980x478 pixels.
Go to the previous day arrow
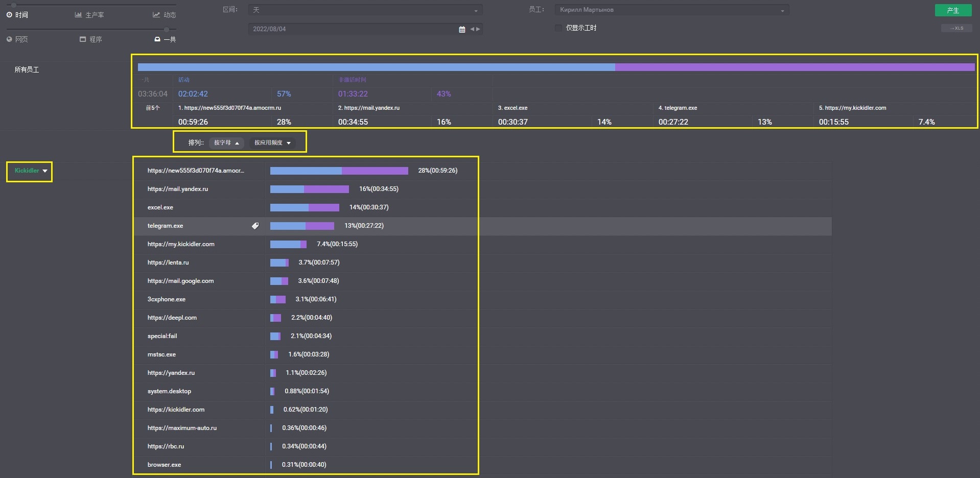(x=472, y=29)
